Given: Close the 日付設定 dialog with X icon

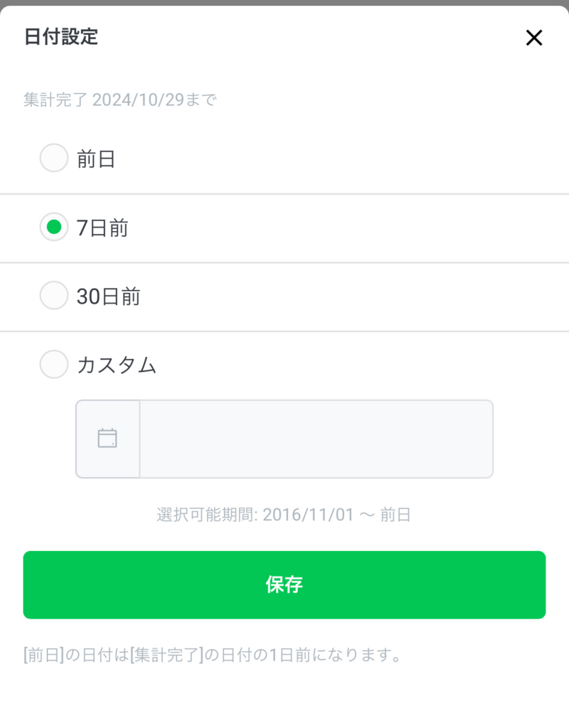Looking at the screenshot, I should click(x=533, y=38).
